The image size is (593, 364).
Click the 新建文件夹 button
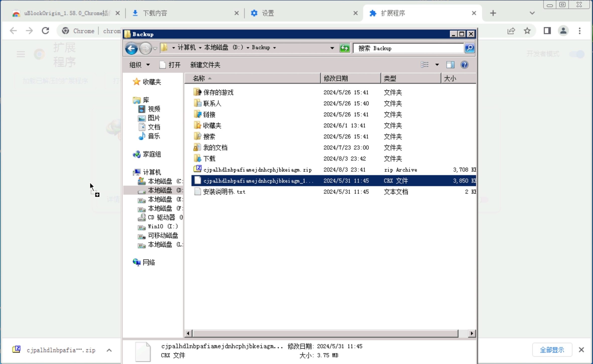coord(205,65)
